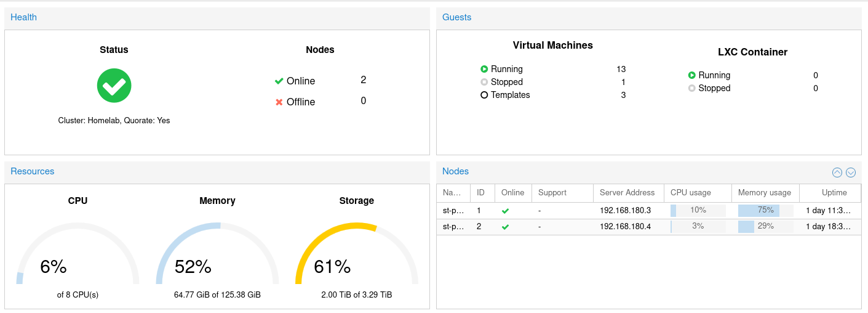The height and width of the screenshot is (313, 868).
Task: Collapse the Nodes panel with up chevron
Action: pos(837,173)
